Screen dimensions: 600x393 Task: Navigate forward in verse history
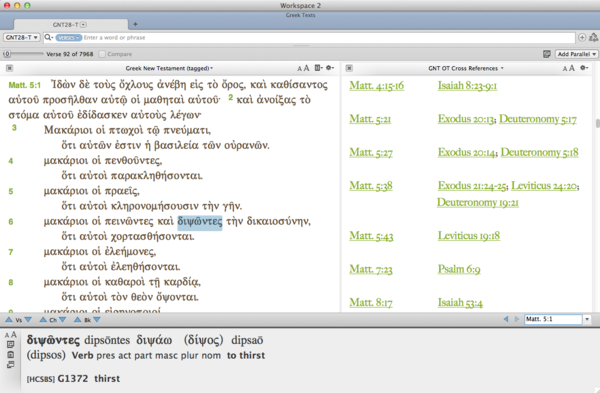pos(517,319)
